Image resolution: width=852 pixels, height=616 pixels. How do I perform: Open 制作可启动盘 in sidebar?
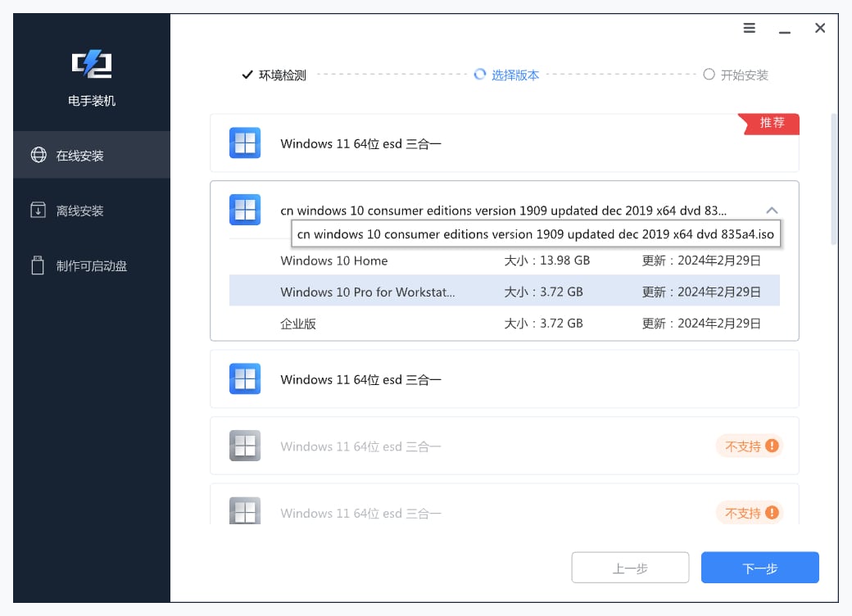click(x=91, y=265)
